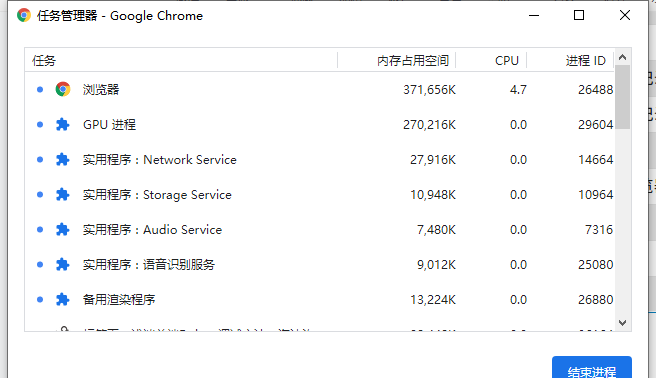
Task: Click the puzzle icon beside 备用渲染程序
Action: pos(62,299)
